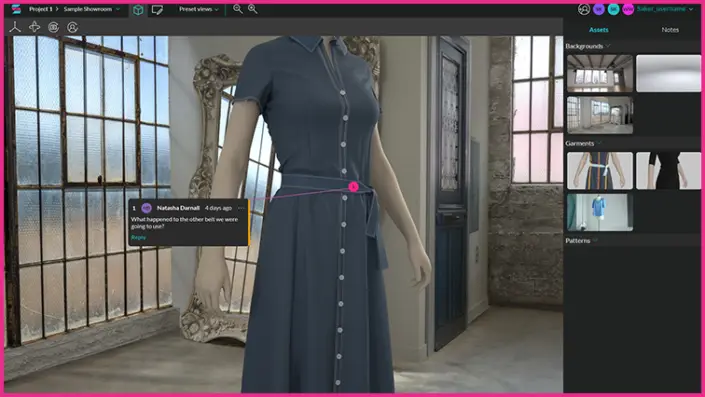Select the plain white studio background thumbnail
The image size is (705, 397).
pos(669,73)
